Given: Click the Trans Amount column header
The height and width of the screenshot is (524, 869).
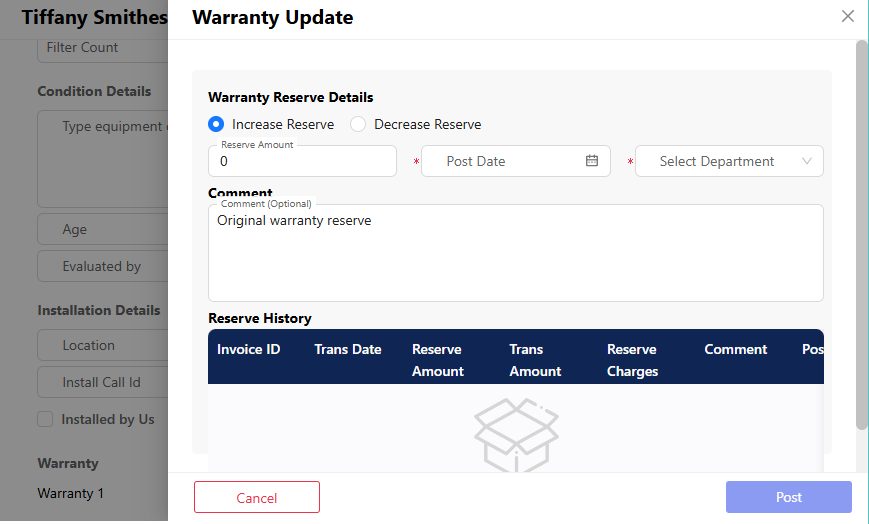Looking at the screenshot, I should pos(535,360).
